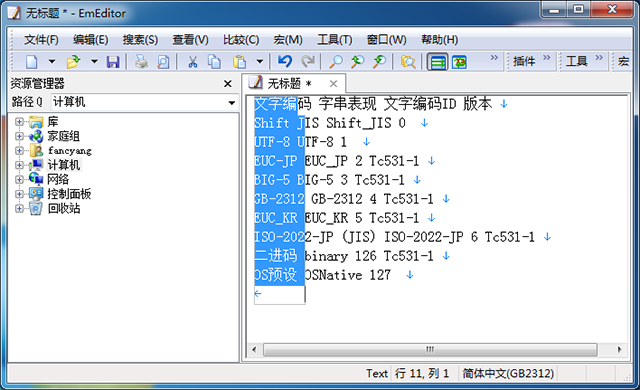
Task: Click the text line with OSNative 127
Action: [335, 275]
